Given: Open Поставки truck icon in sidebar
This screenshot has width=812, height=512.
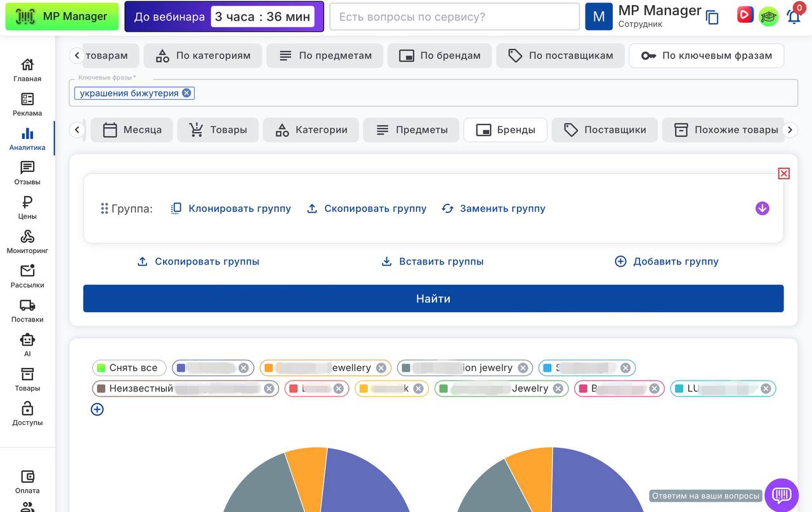Looking at the screenshot, I should 27,311.
